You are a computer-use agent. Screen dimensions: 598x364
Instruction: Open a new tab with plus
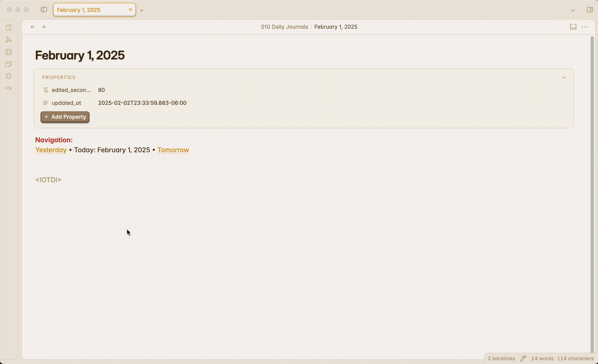(x=142, y=10)
